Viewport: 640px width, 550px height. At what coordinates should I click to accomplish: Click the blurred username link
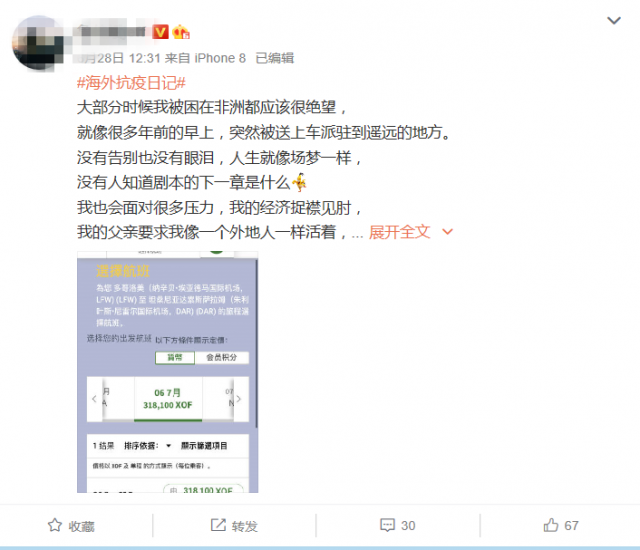109,31
